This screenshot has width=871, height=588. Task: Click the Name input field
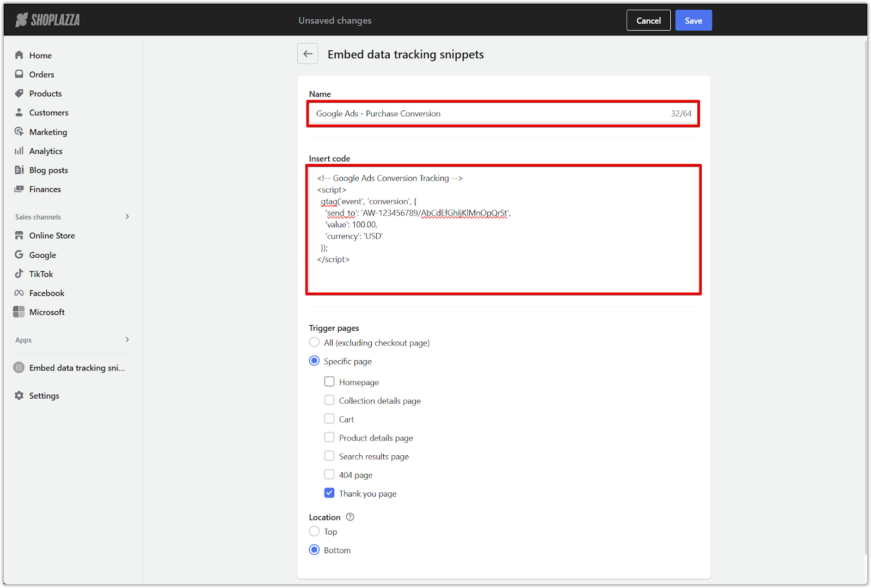503,113
